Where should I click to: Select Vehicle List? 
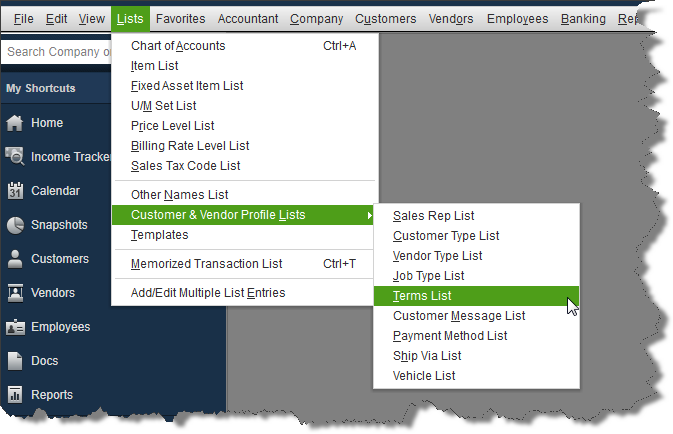point(476,376)
